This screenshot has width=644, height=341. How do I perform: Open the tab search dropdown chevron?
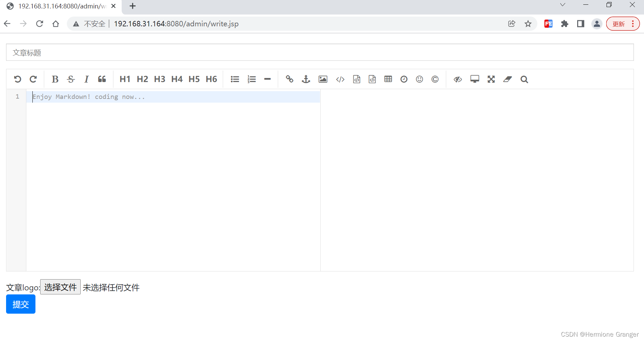click(x=562, y=5)
